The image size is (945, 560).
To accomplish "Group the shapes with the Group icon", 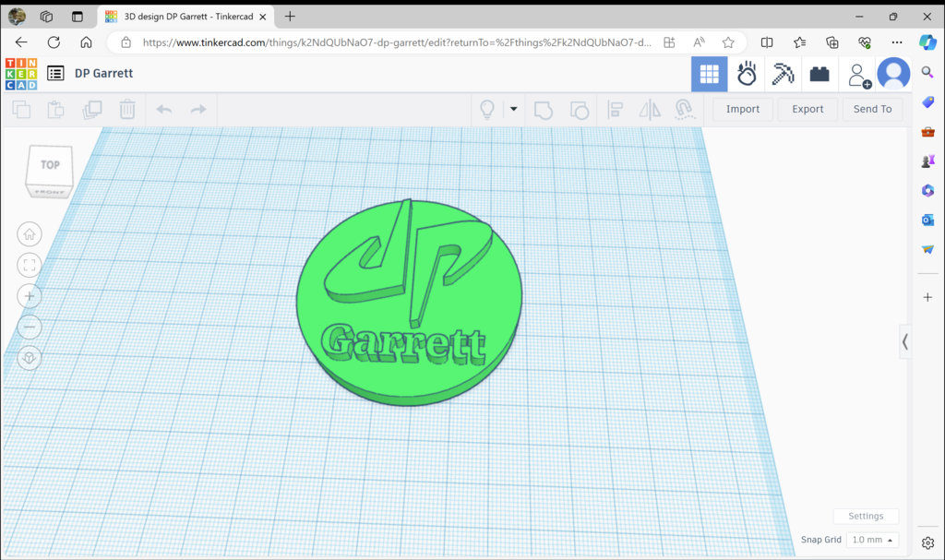I will pos(543,110).
